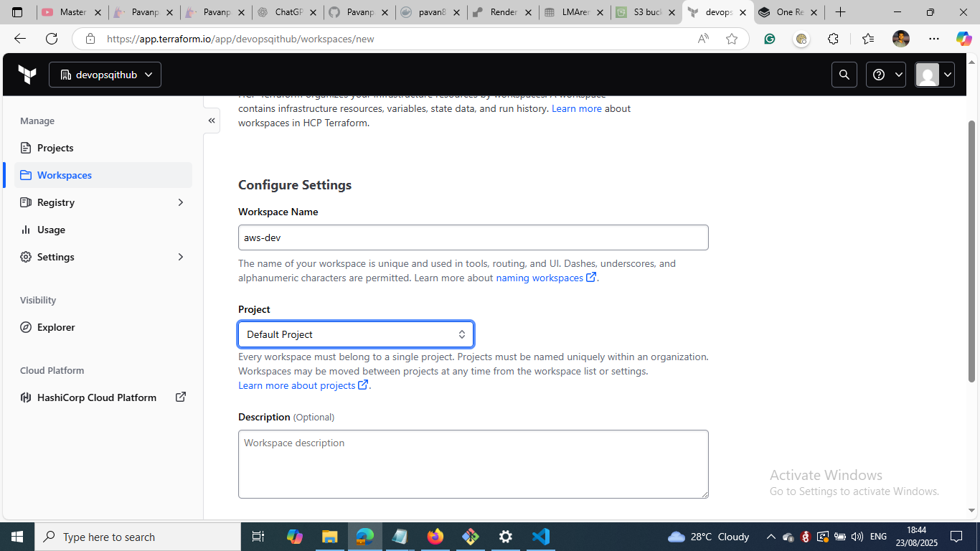Click the Terraform logo in header

27,75
